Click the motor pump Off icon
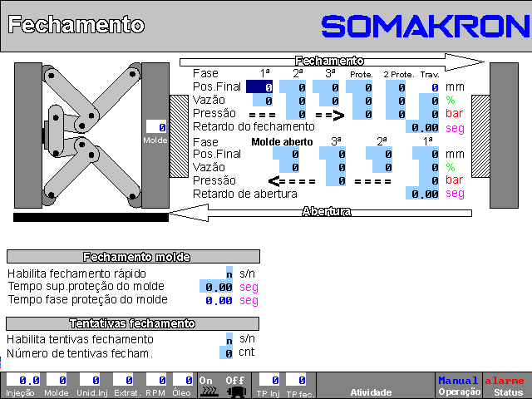532x399 pixels. (x=235, y=386)
